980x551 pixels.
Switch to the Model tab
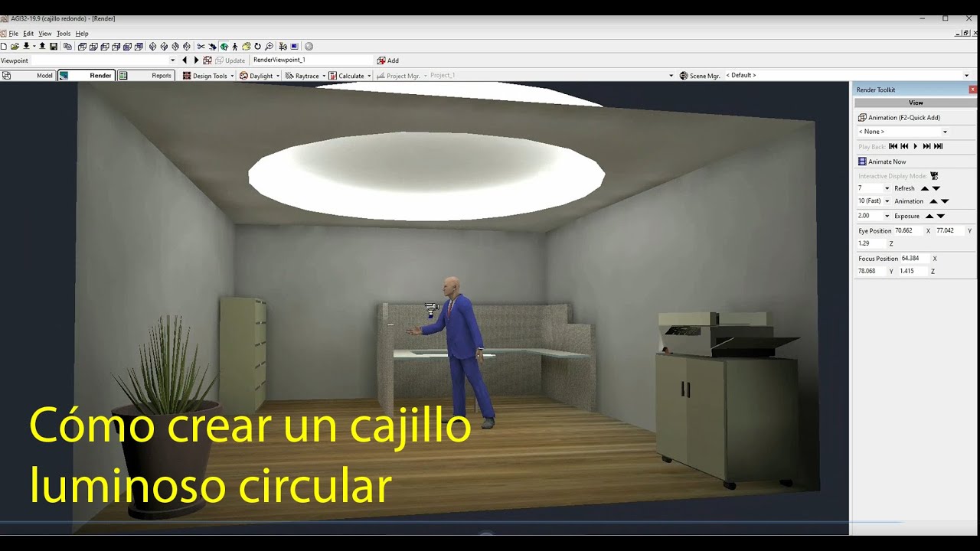point(28,76)
